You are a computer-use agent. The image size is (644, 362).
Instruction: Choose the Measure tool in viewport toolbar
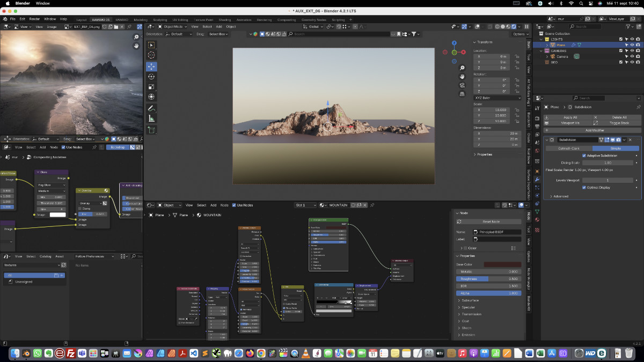click(151, 119)
